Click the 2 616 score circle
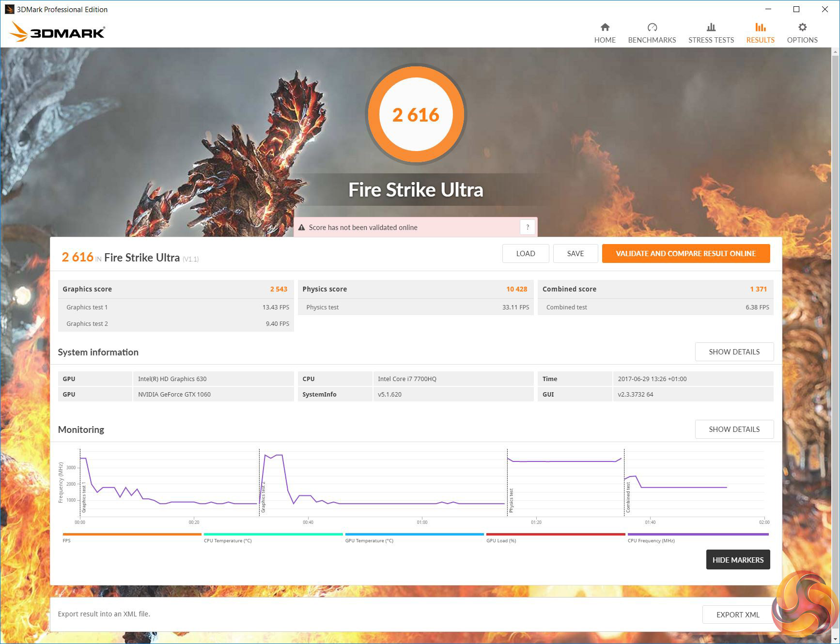The height and width of the screenshot is (644, 840). tap(416, 114)
